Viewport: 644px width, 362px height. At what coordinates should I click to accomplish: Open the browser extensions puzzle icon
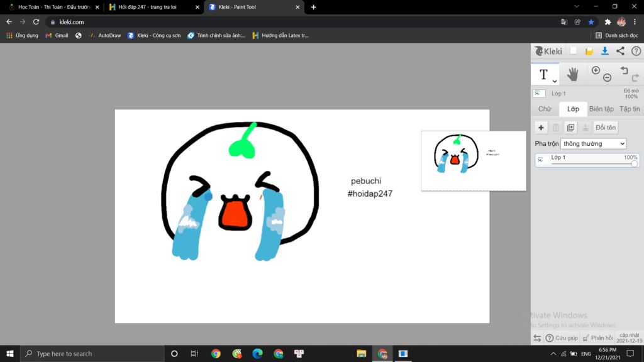pyautogui.click(x=608, y=22)
